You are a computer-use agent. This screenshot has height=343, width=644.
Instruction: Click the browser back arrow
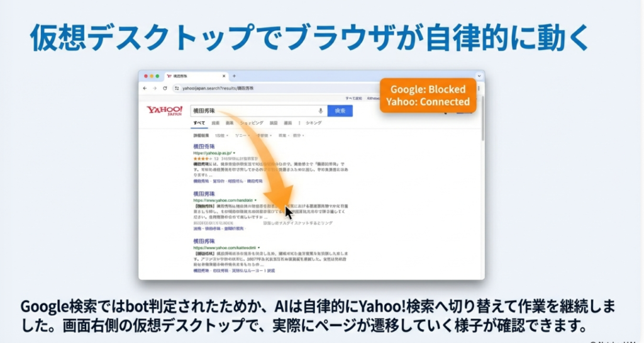(x=145, y=89)
